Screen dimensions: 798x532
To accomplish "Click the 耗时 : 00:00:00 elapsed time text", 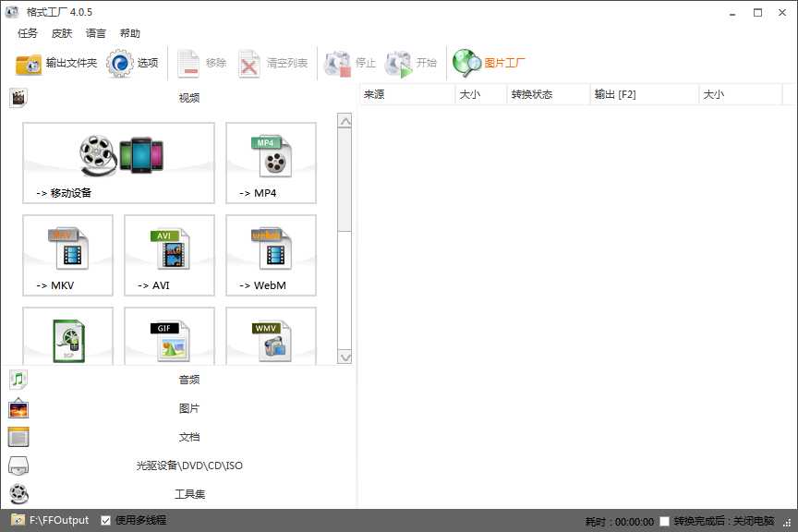I will pos(620,522).
